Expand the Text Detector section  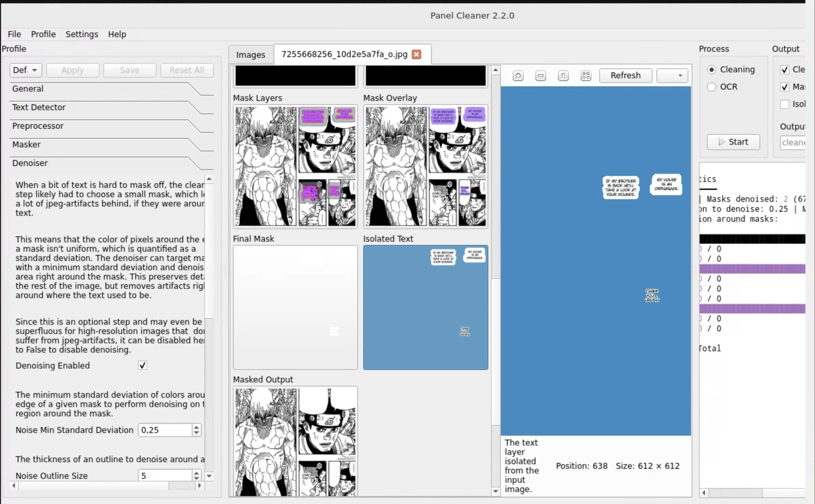tap(39, 107)
